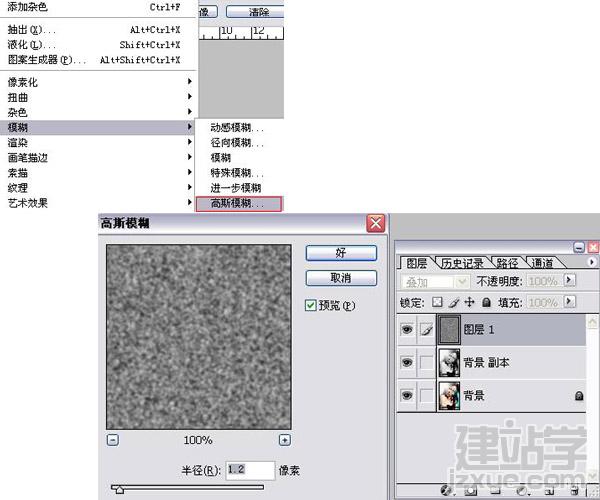Viewport: 600px width, 500px height.
Task: Open the 不透明度 slider arrow
Action: [x=569, y=280]
